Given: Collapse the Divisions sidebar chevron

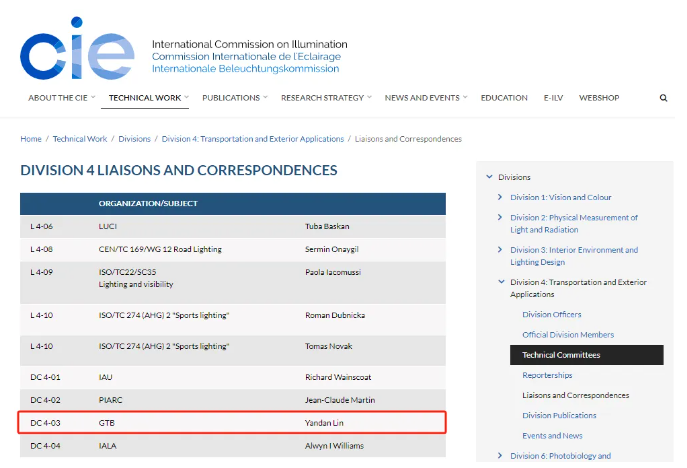Looking at the screenshot, I should coord(489,177).
